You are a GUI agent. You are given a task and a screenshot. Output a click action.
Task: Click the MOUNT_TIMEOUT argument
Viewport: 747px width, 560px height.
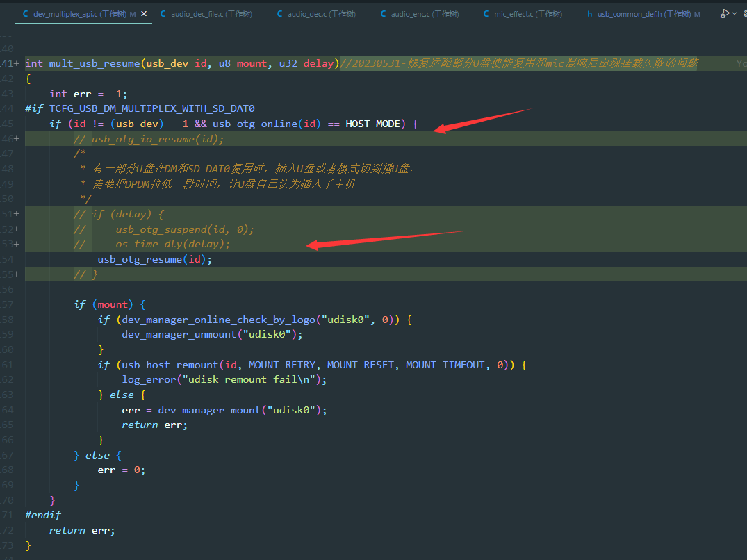pos(445,365)
